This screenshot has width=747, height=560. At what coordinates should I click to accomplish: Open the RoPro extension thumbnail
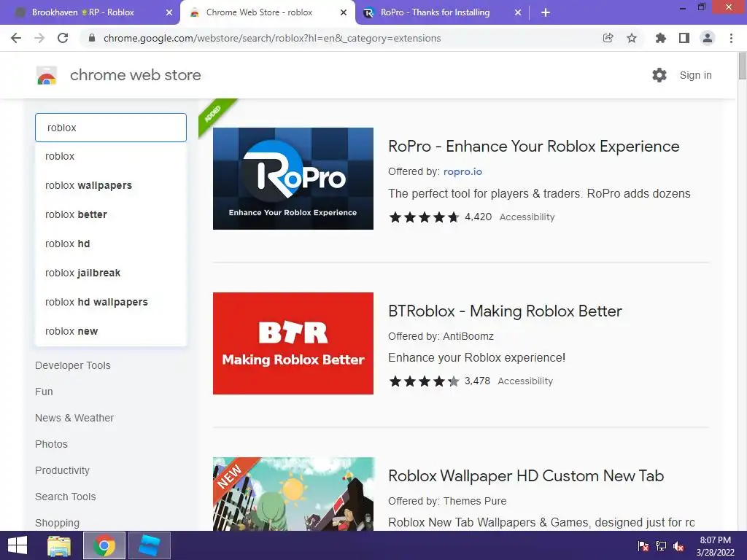293,179
